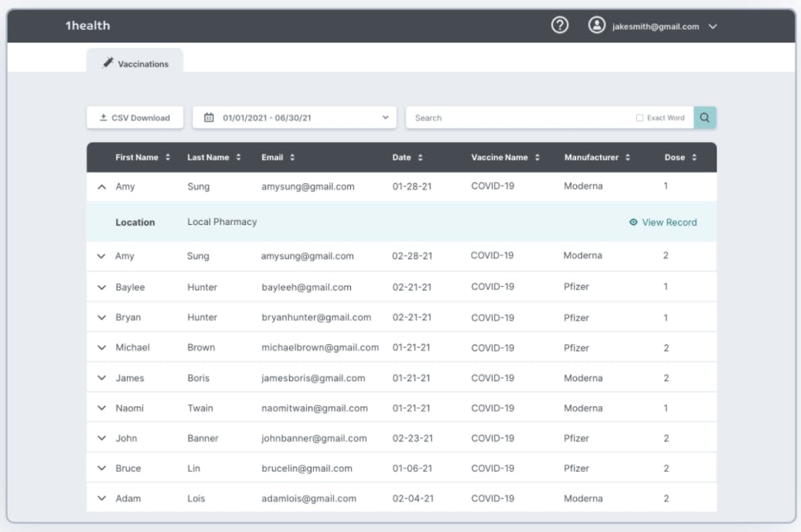Sort by Dose column arrows
801x532 pixels.
(x=694, y=158)
